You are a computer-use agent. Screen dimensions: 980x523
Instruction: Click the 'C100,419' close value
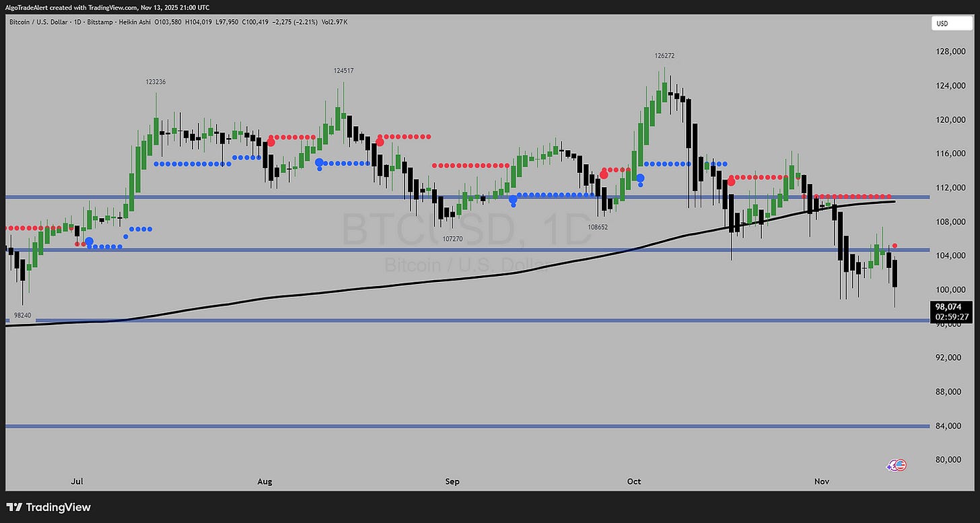tap(255, 22)
